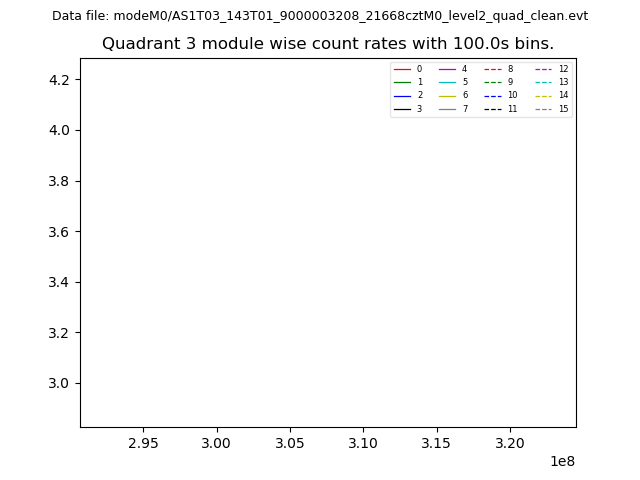Viewport: 640px width, 480px height.
Task: Choose the gray solid legend line for module 7
Action: [447, 109]
